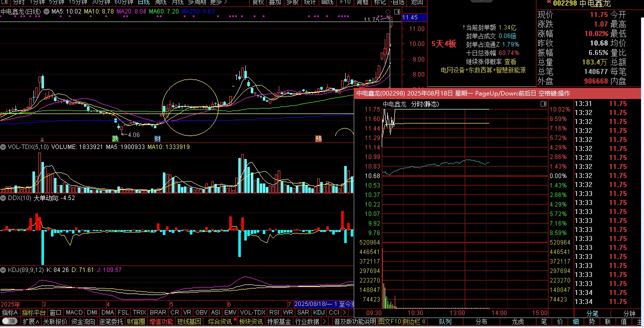
Task: Click the 复权 toolbar button
Action: pyautogui.click(x=258, y=2)
